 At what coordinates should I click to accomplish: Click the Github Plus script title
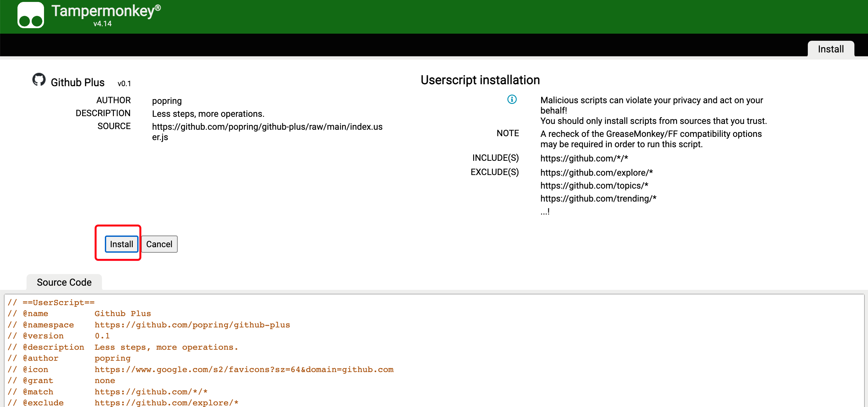(x=77, y=82)
